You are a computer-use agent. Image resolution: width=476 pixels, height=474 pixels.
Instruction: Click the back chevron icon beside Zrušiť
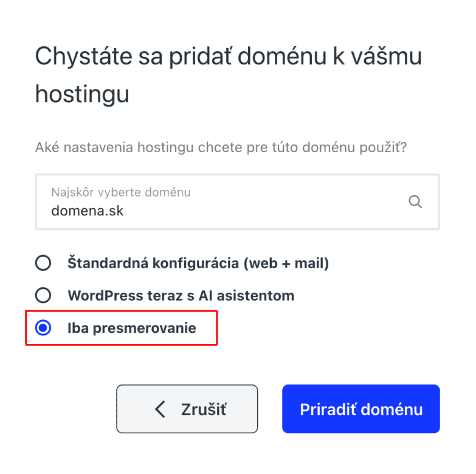pos(160,410)
